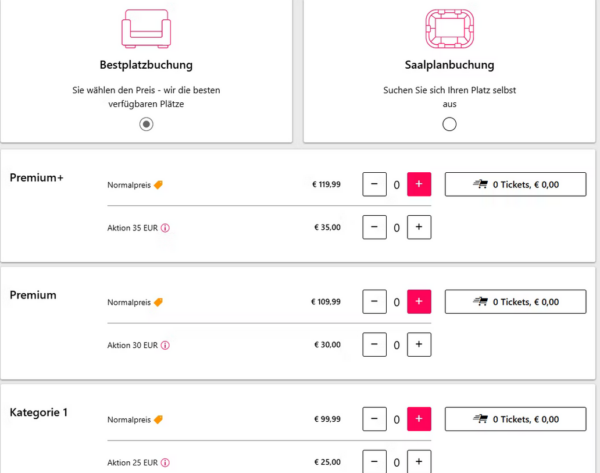Click info icon beside Aktion 25 EUR
600x473 pixels.
165,463
